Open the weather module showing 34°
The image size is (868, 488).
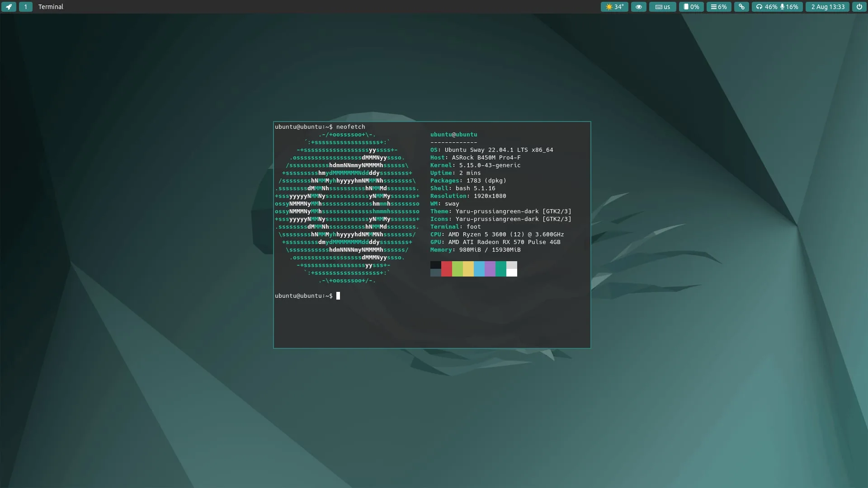tap(614, 7)
